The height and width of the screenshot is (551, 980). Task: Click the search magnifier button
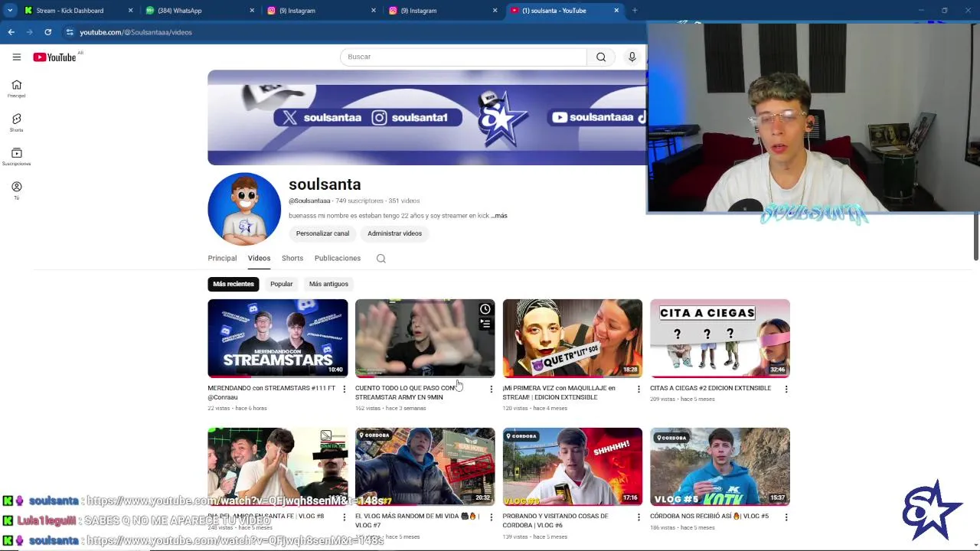601,57
